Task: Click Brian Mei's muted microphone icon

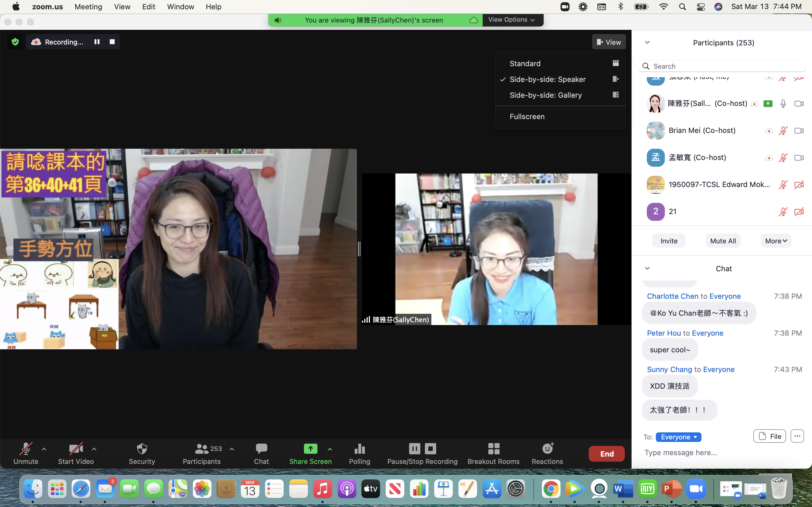Action: [783, 131]
